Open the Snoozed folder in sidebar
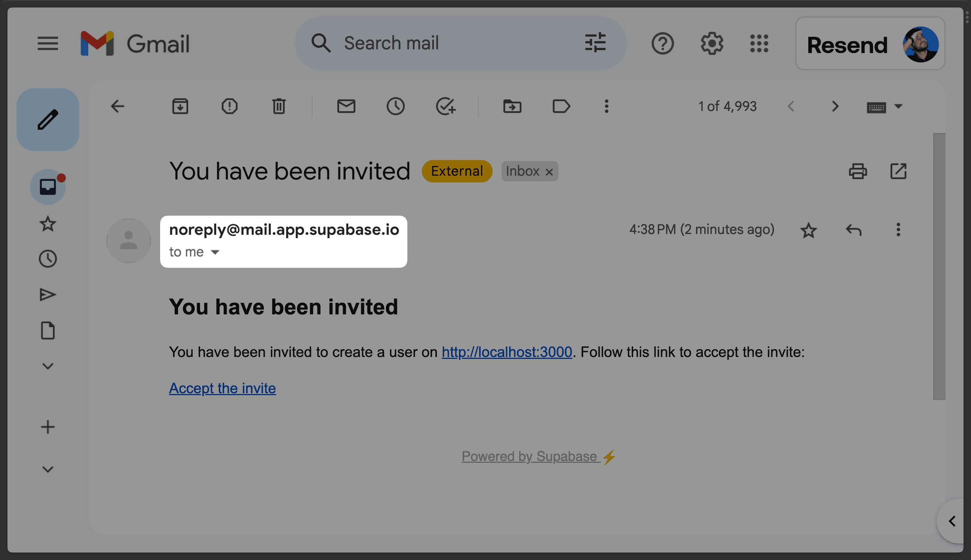Viewport: 971px width, 560px height. coord(48,258)
